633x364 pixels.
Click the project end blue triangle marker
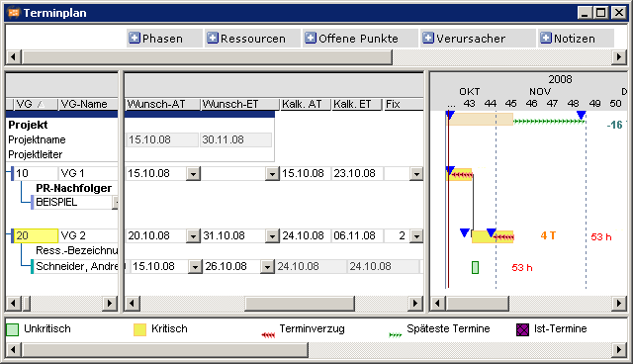(x=581, y=116)
